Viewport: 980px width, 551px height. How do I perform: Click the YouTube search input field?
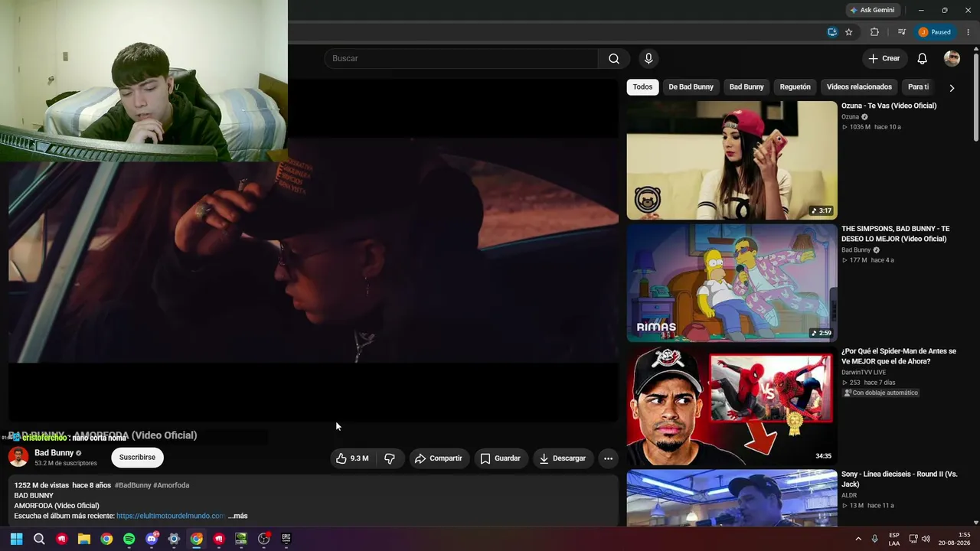point(461,59)
